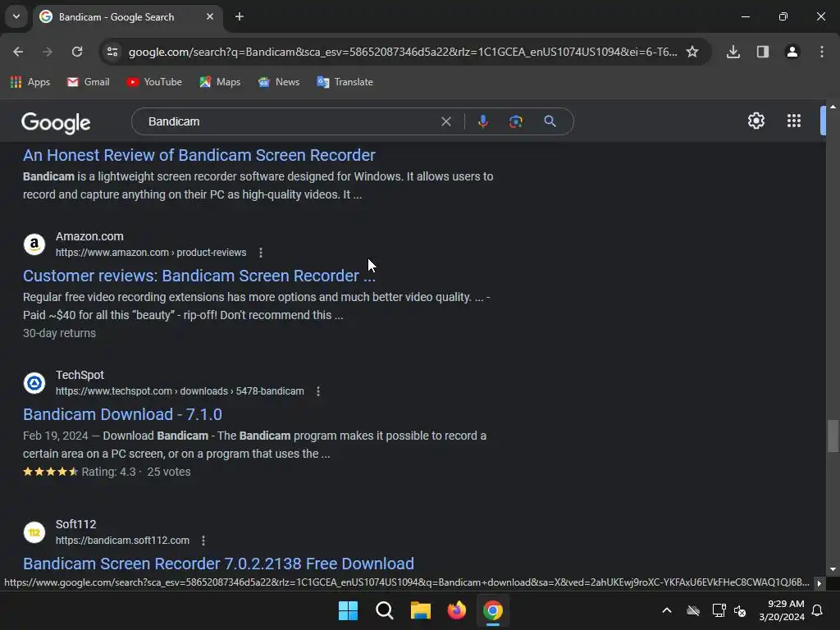
Task: Select the Bandicam - Google Search tab
Action: pyautogui.click(x=127, y=17)
